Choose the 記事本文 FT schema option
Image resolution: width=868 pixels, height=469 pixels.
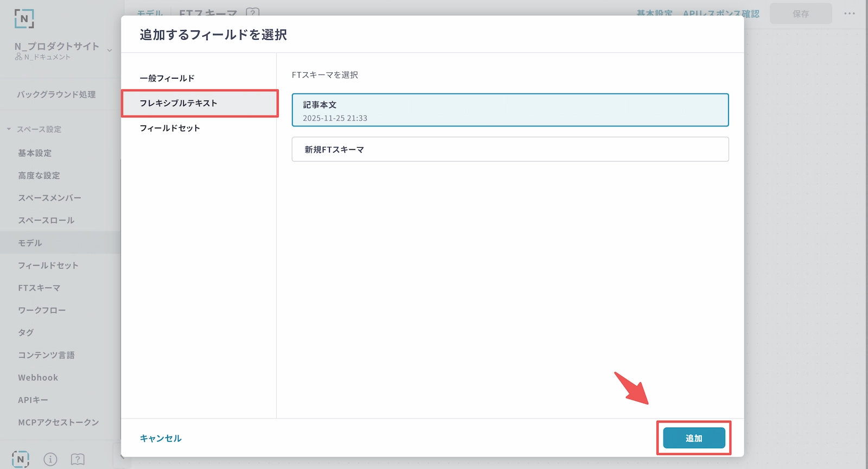coord(510,110)
